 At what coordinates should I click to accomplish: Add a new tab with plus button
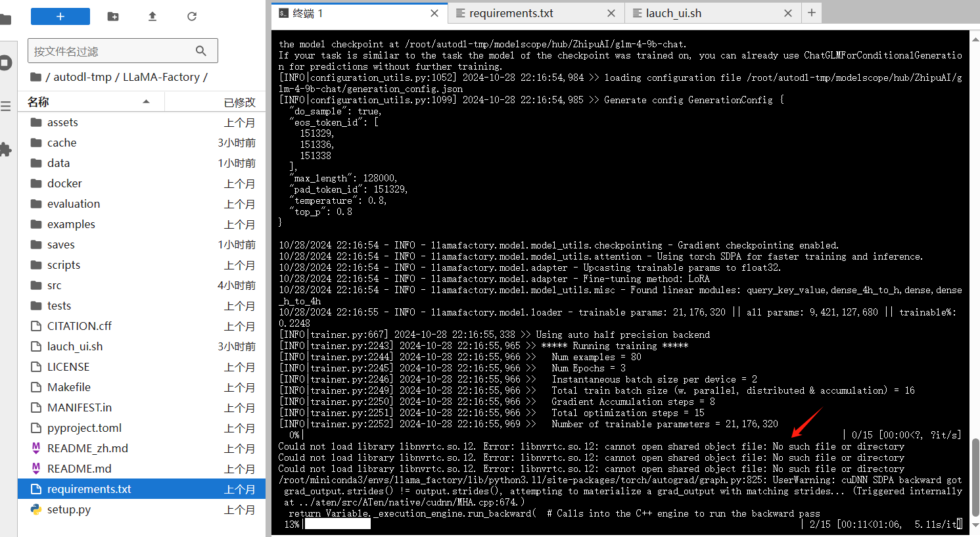point(812,12)
